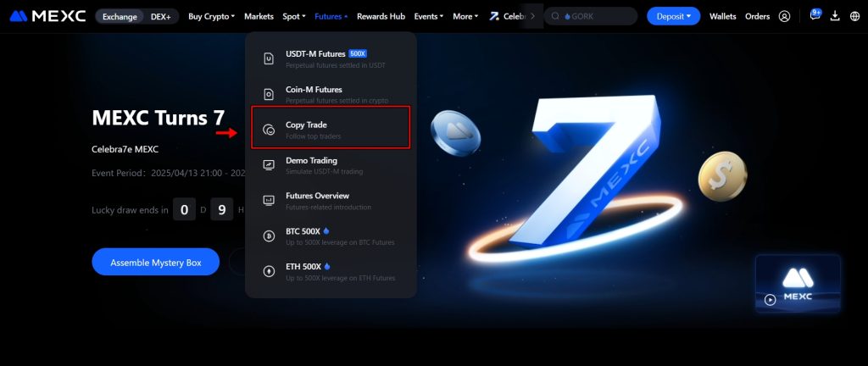
Task: Click the download app icon
Action: tap(835, 16)
